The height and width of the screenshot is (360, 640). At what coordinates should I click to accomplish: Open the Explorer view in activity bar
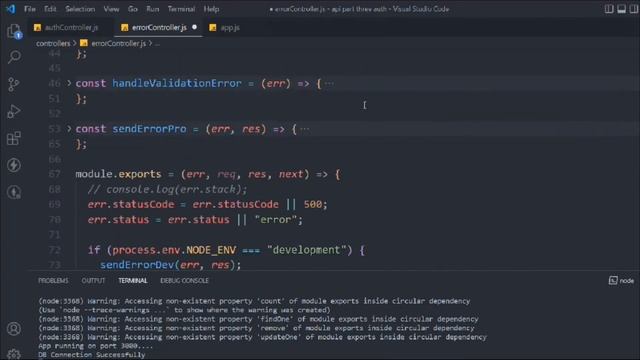click(x=14, y=31)
